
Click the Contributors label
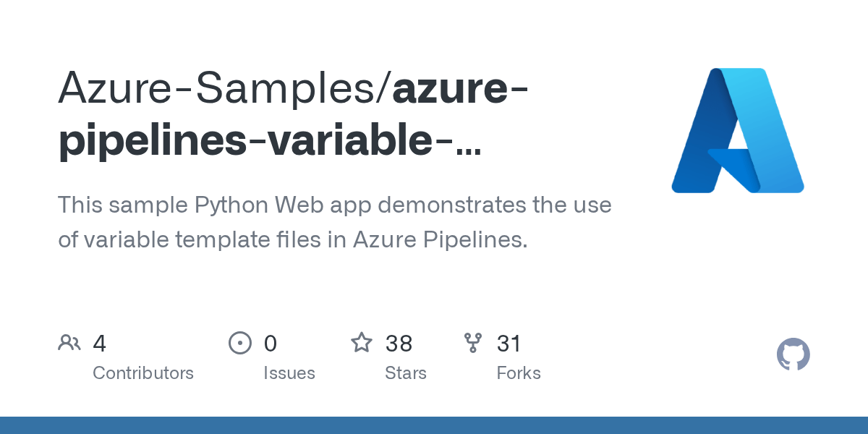point(143,373)
